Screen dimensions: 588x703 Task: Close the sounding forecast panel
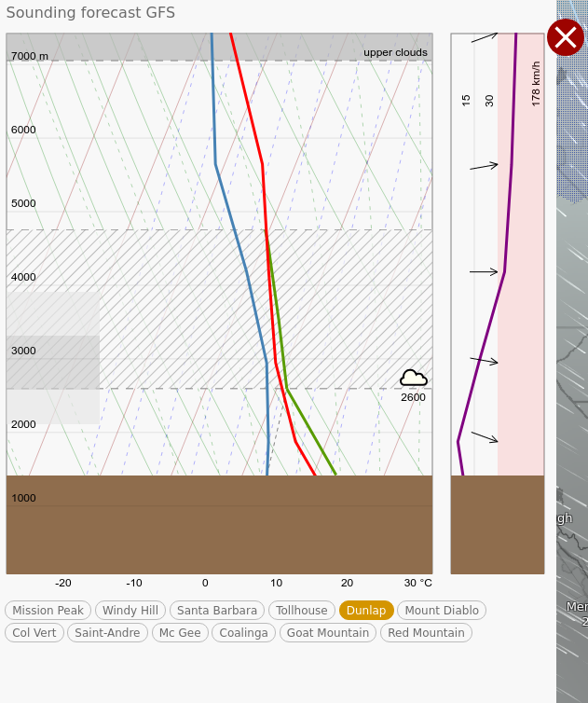click(x=565, y=37)
